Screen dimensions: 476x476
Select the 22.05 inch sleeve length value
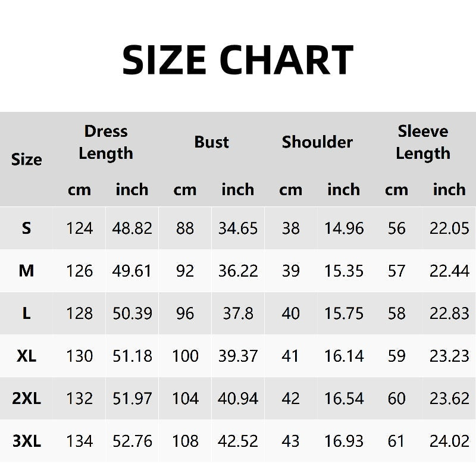[x=449, y=228]
